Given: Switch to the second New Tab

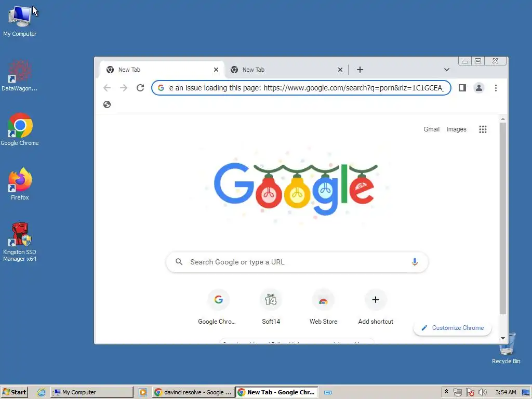Looking at the screenshot, I should point(286,70).
